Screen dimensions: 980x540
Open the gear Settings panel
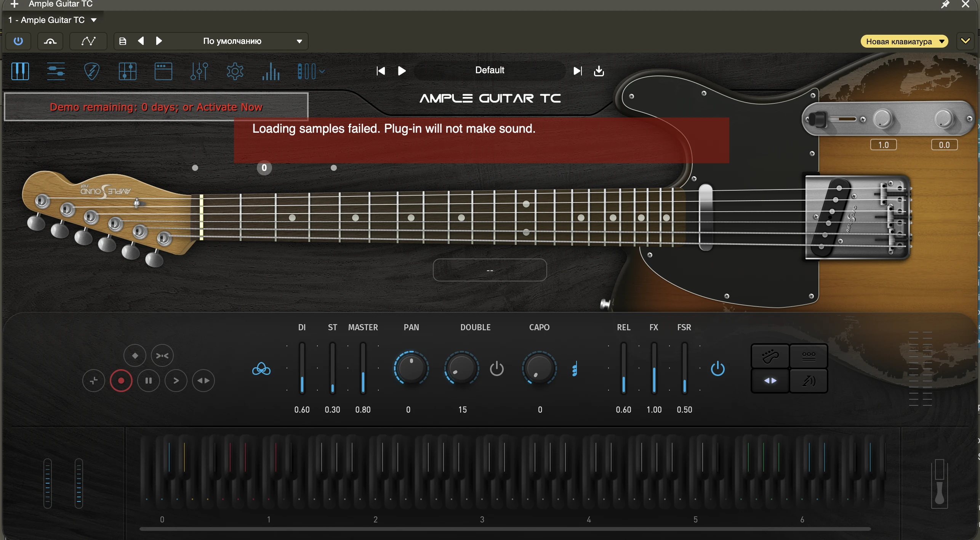pyautogui.click(x=235, y=71)
